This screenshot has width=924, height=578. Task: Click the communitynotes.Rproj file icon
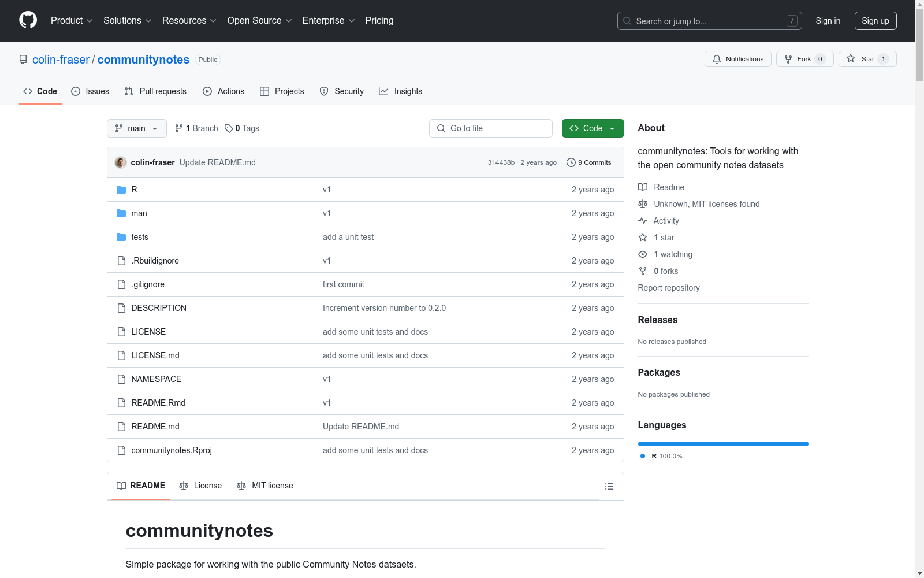pyautogui.click(x=121, y=450)
